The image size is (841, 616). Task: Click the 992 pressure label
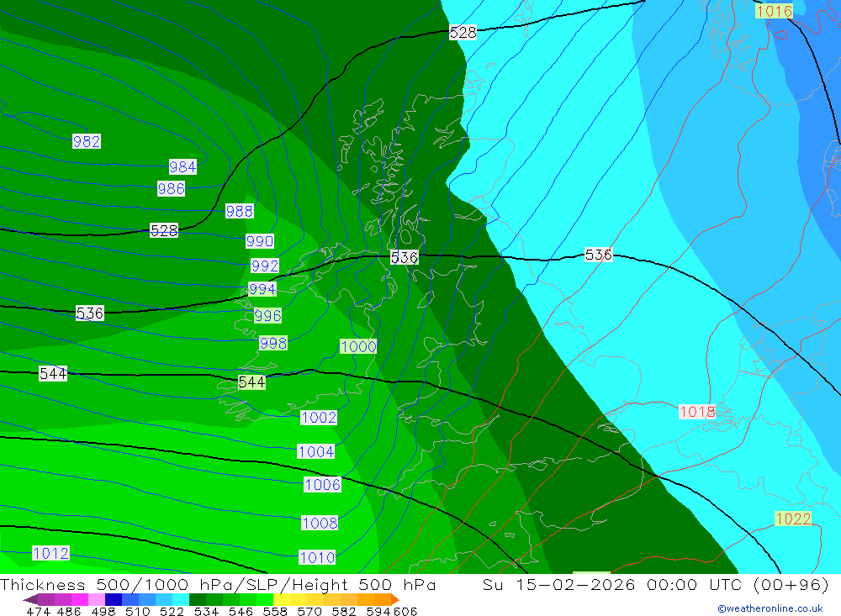tap(264, 266)
